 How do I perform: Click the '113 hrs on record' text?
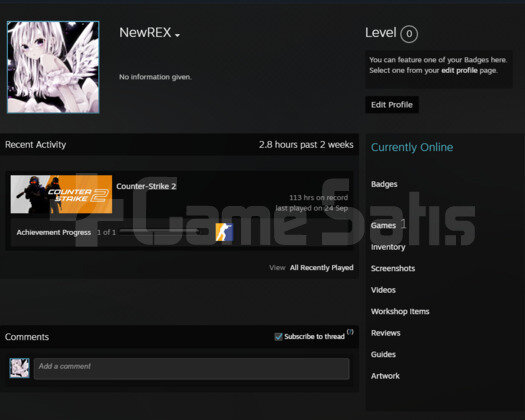318,198
